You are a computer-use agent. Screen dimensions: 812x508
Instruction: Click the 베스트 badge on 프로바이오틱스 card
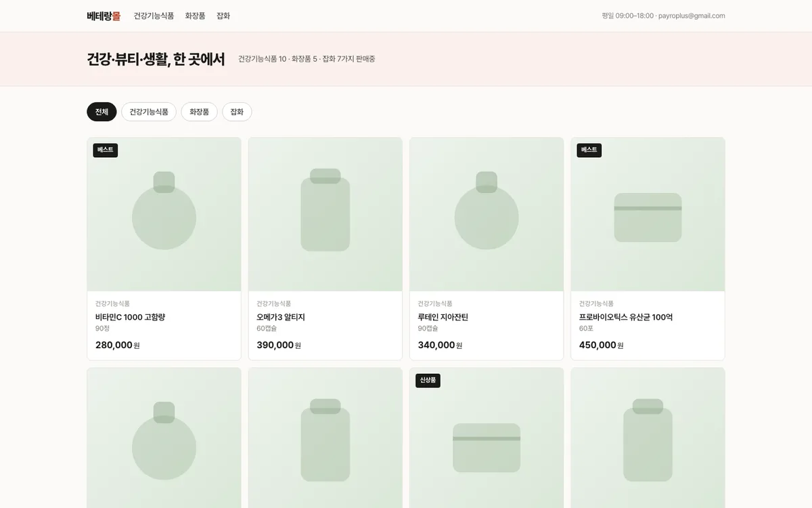click(589, 150)
